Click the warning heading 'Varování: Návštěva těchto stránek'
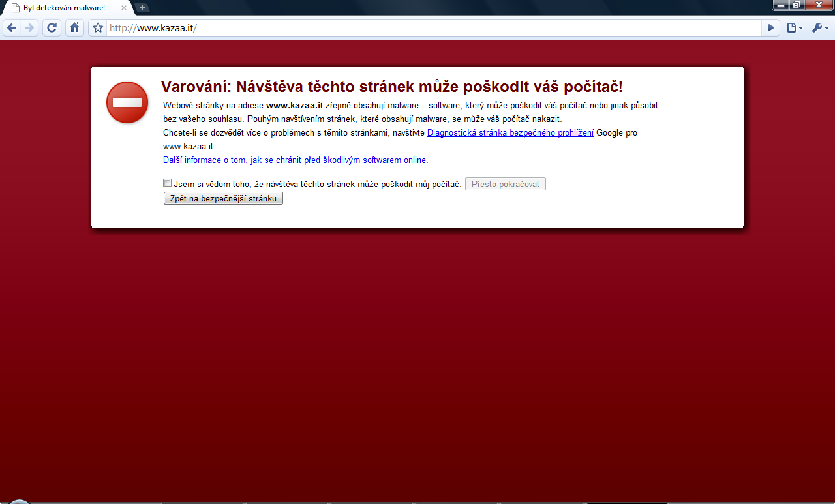 (x=392, y=87)
